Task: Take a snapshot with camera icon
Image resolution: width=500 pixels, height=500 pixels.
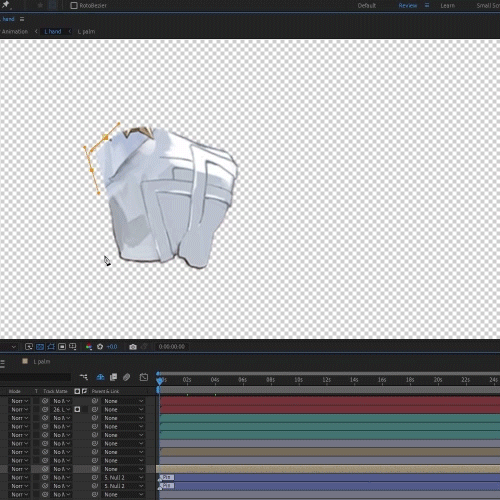Action: click(x=133, y=347)
